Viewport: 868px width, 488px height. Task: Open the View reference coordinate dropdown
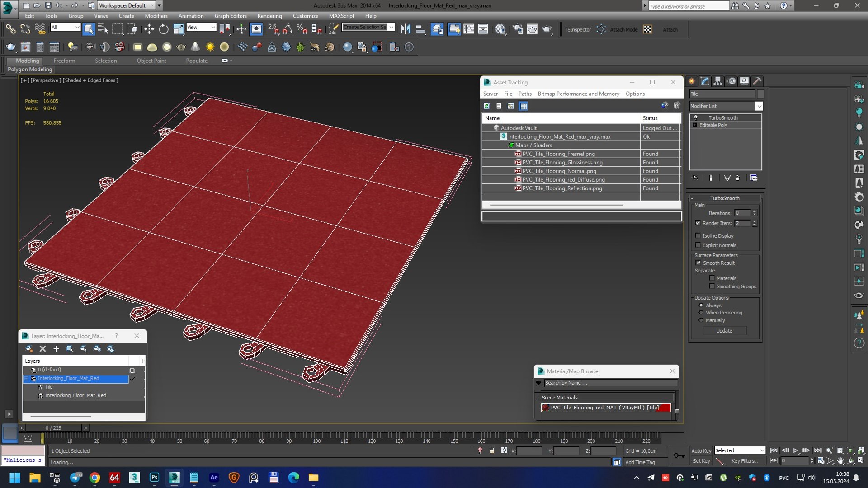point(201,28)
